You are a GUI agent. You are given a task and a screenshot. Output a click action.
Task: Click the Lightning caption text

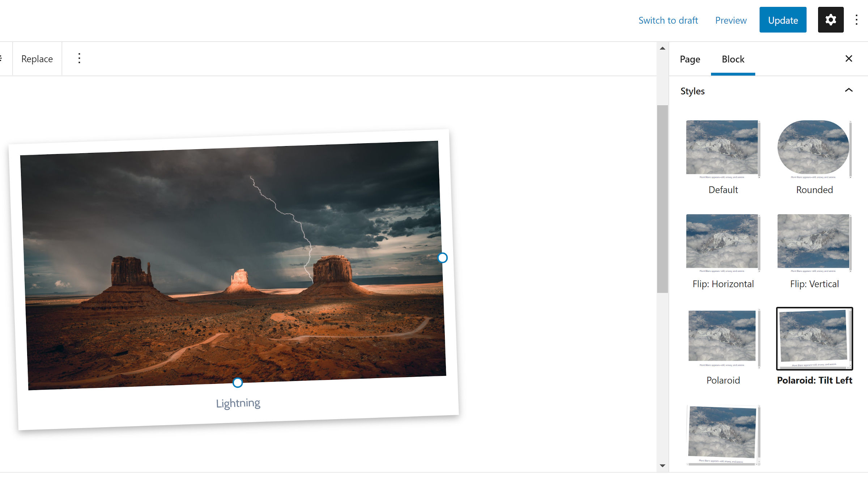[x=238, y=403]
